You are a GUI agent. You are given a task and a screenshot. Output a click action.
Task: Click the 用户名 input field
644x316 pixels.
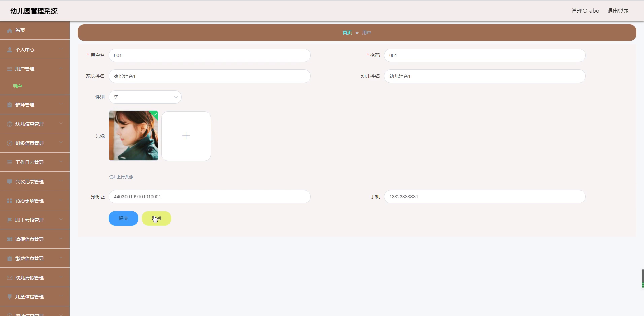pyautogui.click(x=209, y=55)
